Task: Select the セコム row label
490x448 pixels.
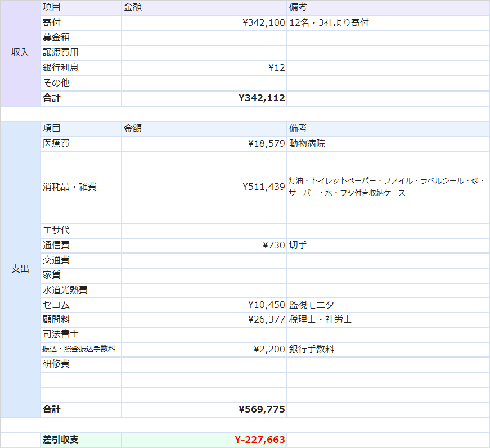Action: pos(56,305)
